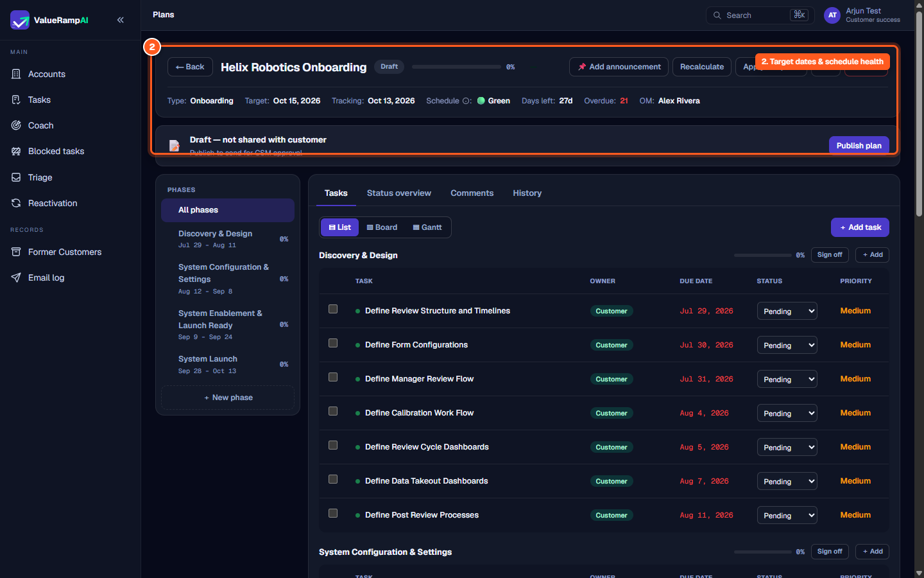Open status dropdown for Define Manager Review Flow

[787, 380]
